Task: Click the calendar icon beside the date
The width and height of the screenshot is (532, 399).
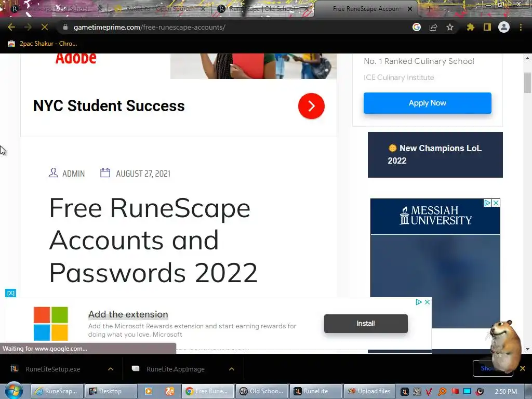Action: click(105, 172)
